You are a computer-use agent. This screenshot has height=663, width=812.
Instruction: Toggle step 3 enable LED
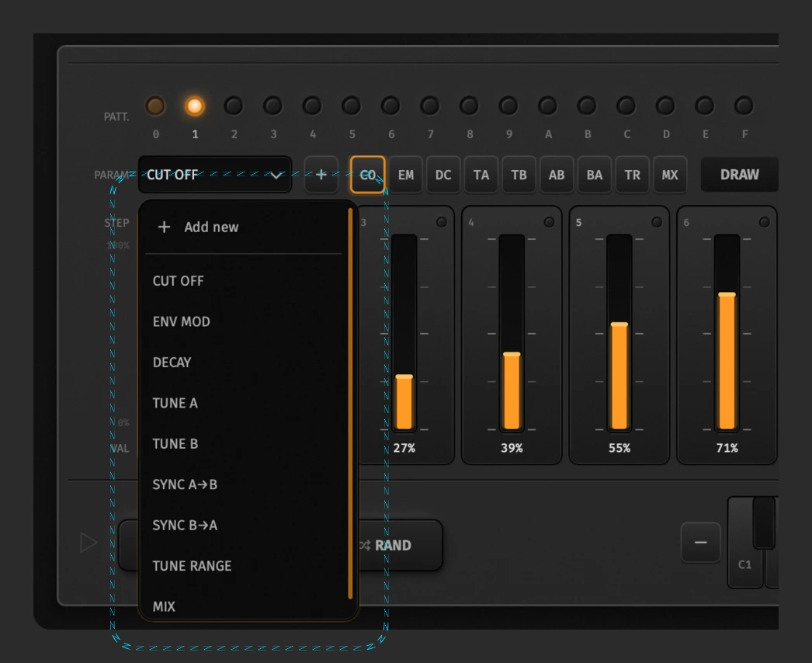pyautogui.click(x=442, y=222)
